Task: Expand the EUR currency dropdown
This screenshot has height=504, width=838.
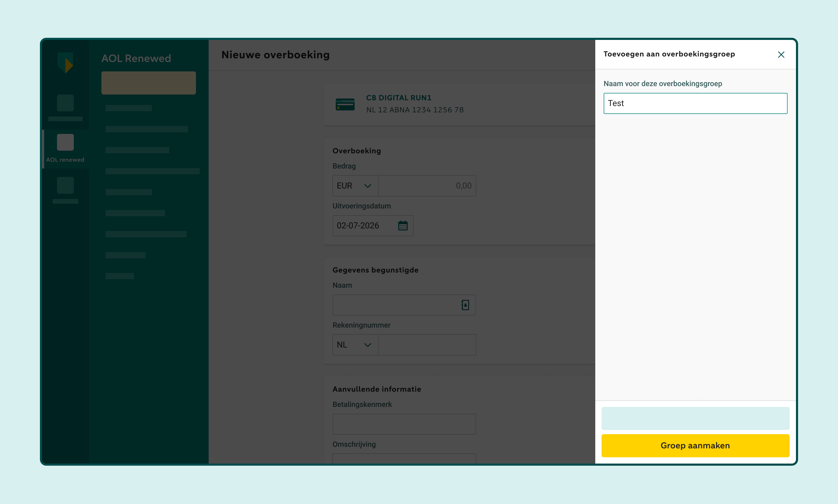Action: pyautogui.click(x=355, y=186)
